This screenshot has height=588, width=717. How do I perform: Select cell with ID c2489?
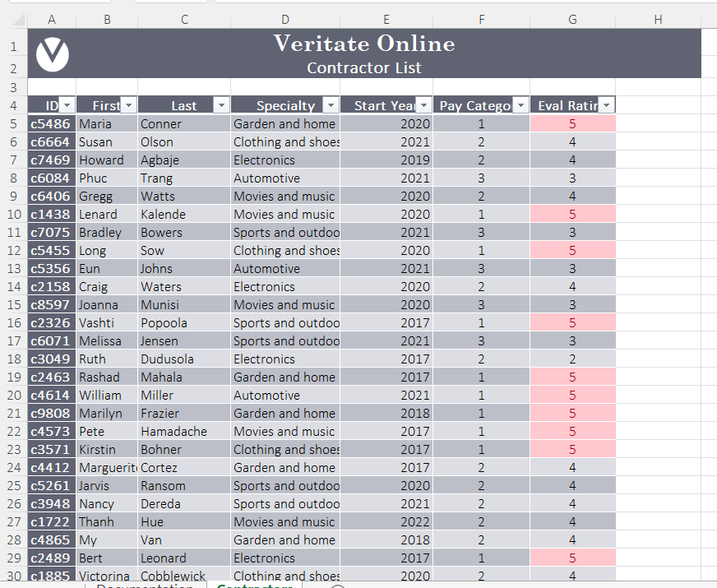tap(52, 558)
